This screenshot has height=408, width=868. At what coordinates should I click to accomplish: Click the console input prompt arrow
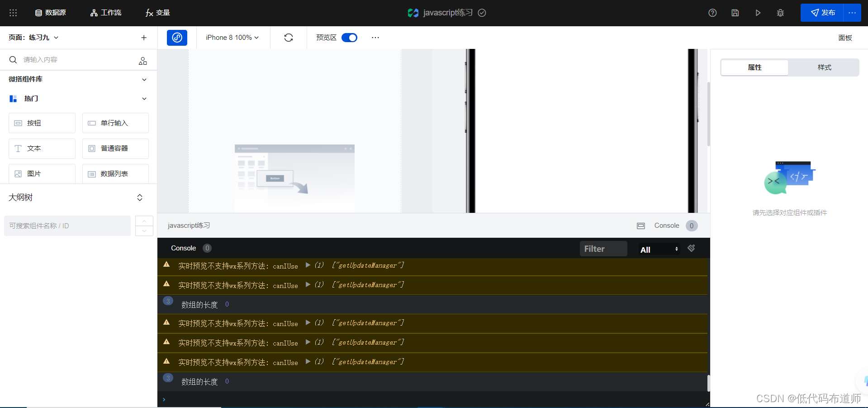[164, 399]
